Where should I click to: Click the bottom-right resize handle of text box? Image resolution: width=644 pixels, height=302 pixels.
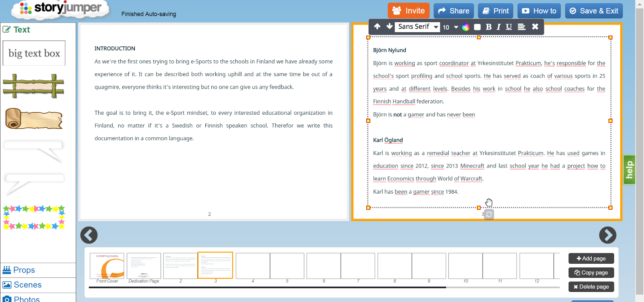[611, 208]
